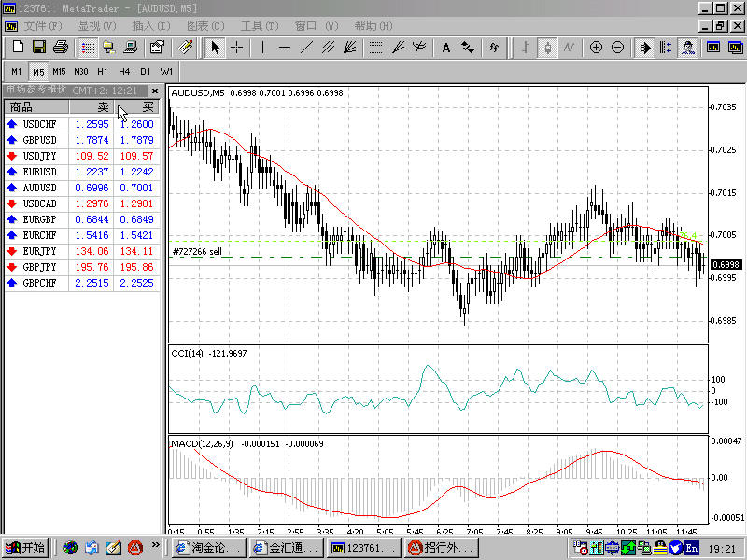
Task: Toggle Chart Shift button
Action: [666, 48]
